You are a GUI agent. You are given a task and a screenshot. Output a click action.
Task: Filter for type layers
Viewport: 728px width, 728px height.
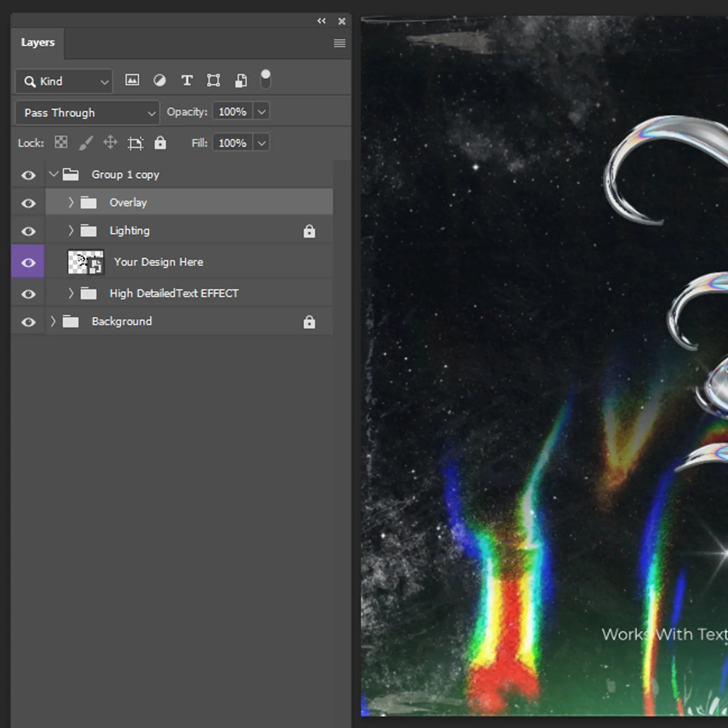click(187, 80)
